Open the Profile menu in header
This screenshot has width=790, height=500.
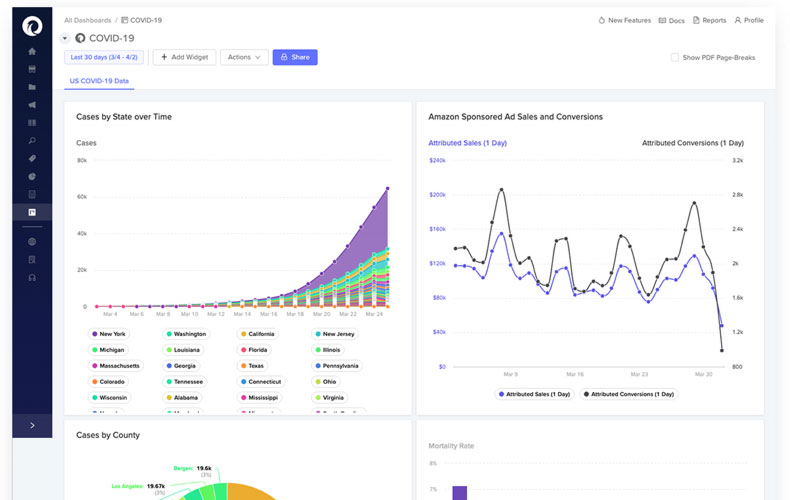coord(749,20)
